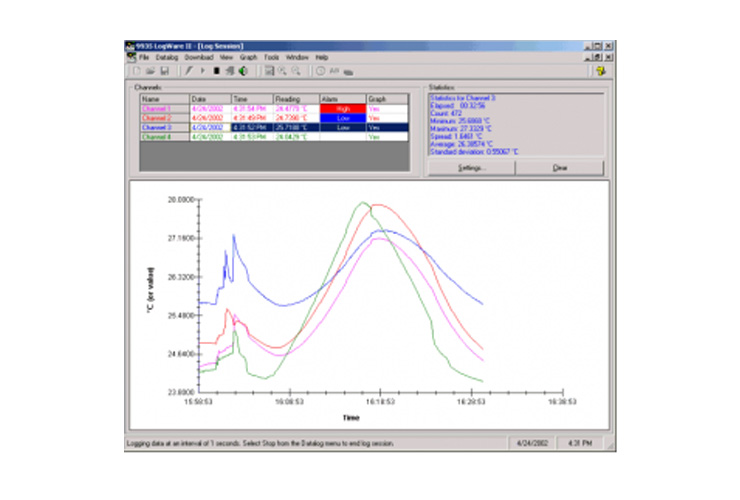Click the clock toolbar icon
The width and height of the screenshot is (740, 500).
click(x=320, y=71)
